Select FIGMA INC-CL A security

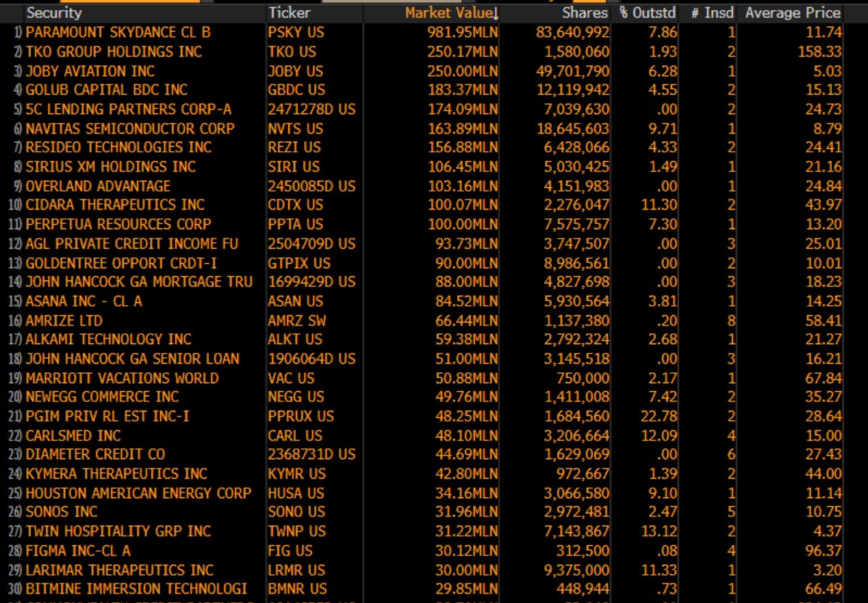tap(78, 551)
